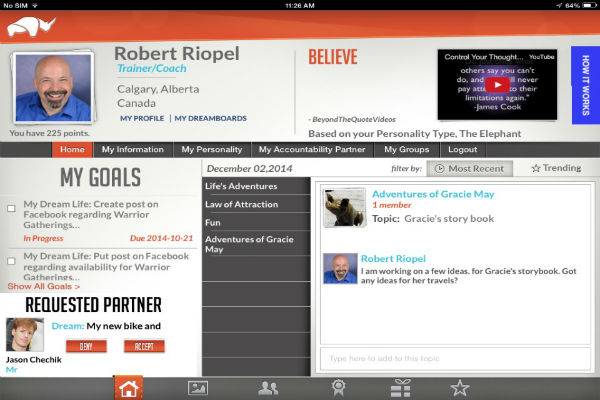Screen dimensions: 600x400
Task: Play the YouTube video thumbnail
Action: tap(497, 85)
